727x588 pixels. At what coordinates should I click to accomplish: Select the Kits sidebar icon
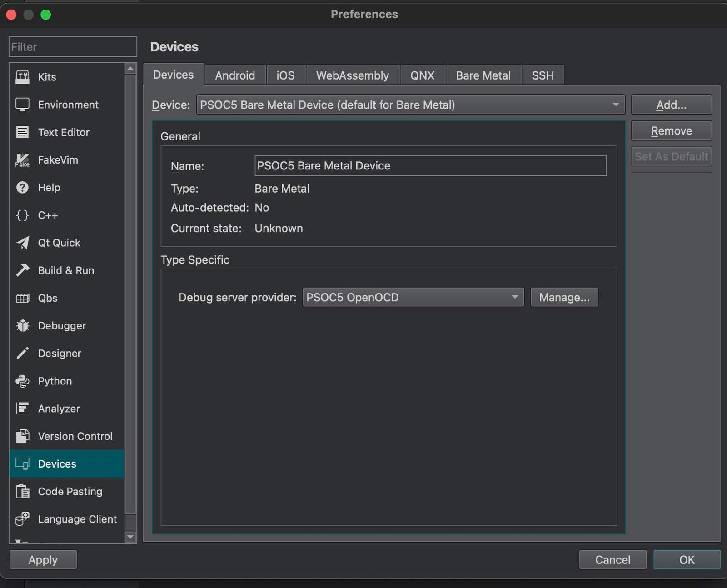pyautogui.click(x=22, y=77)
